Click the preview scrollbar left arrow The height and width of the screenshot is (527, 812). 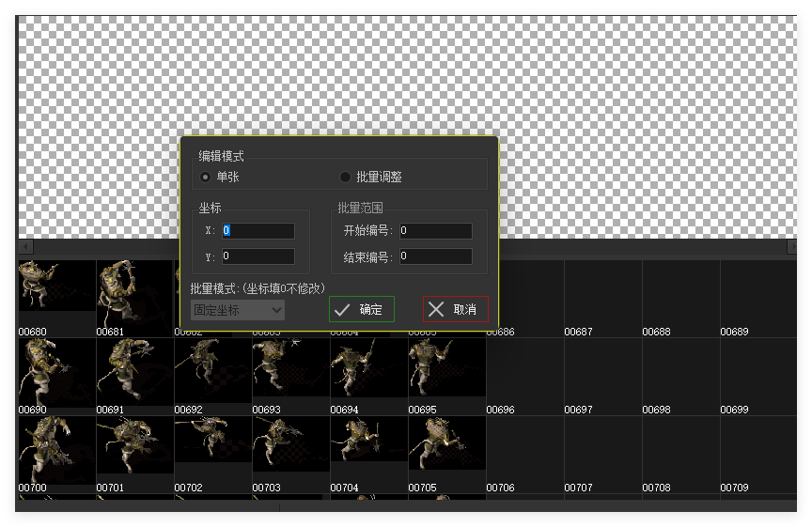click(25, 247)
